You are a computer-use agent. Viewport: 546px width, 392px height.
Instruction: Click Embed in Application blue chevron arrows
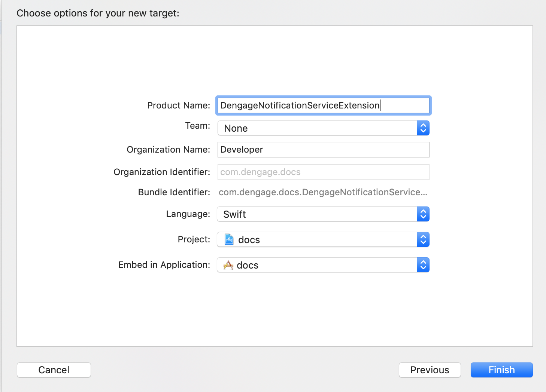(423, 265)
